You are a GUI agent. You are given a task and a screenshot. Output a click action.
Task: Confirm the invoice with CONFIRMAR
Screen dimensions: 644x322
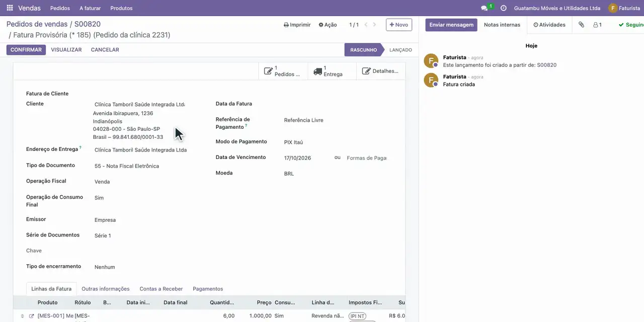point(26,50)
